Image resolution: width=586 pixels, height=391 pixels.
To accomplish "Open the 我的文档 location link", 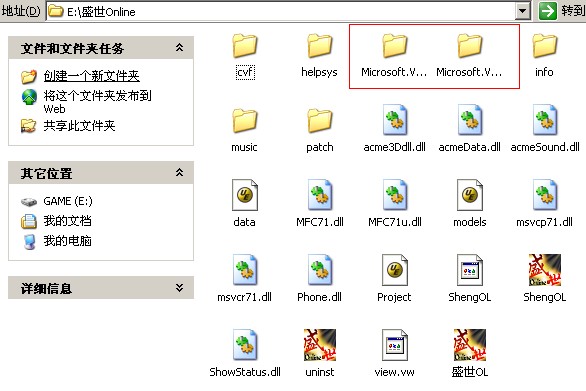I will 67,221.
